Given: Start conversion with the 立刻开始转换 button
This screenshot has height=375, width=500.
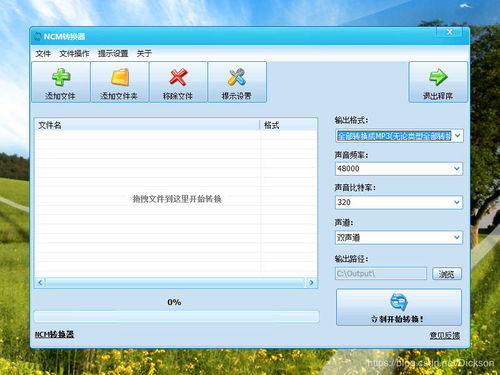Looking at the screenshot, I should click(399, 307).
